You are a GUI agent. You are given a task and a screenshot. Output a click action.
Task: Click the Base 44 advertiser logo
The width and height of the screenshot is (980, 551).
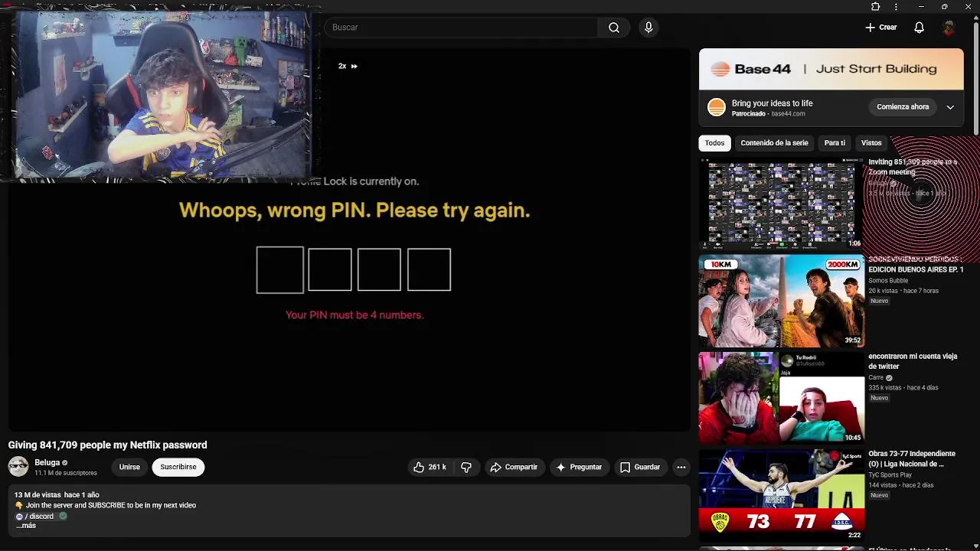click(717, 107)
